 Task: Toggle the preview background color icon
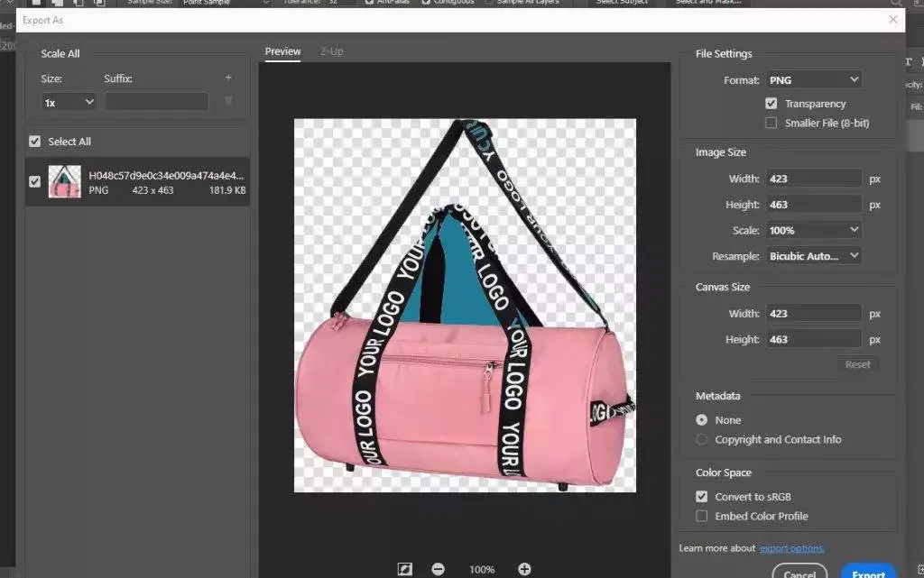point(404,569)
